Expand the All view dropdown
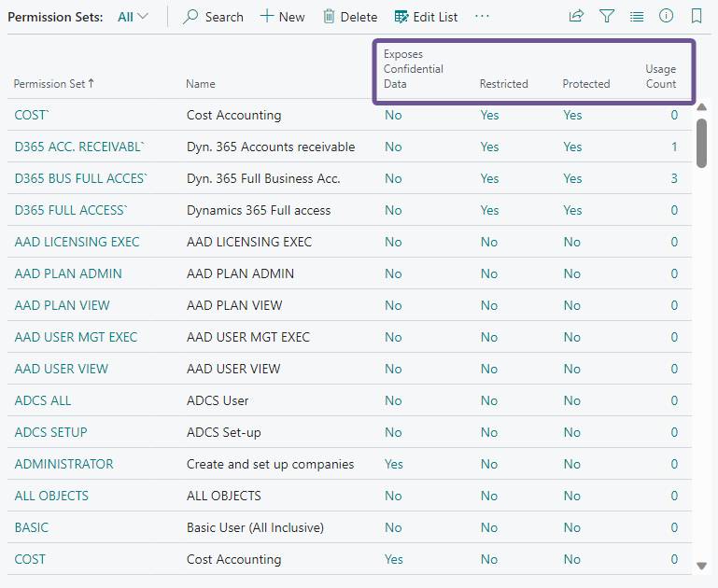This screenshot has height=588, width=718. click(x=134, y=17)
